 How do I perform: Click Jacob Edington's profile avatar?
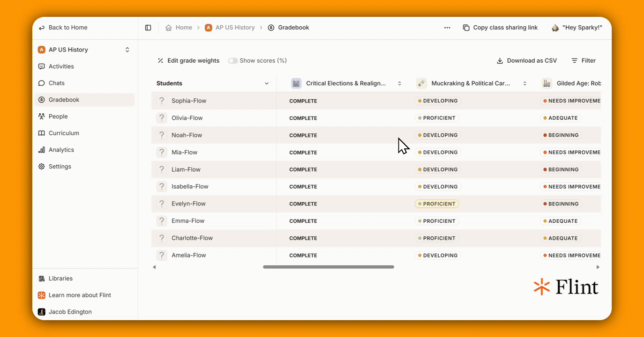[42, 312]
